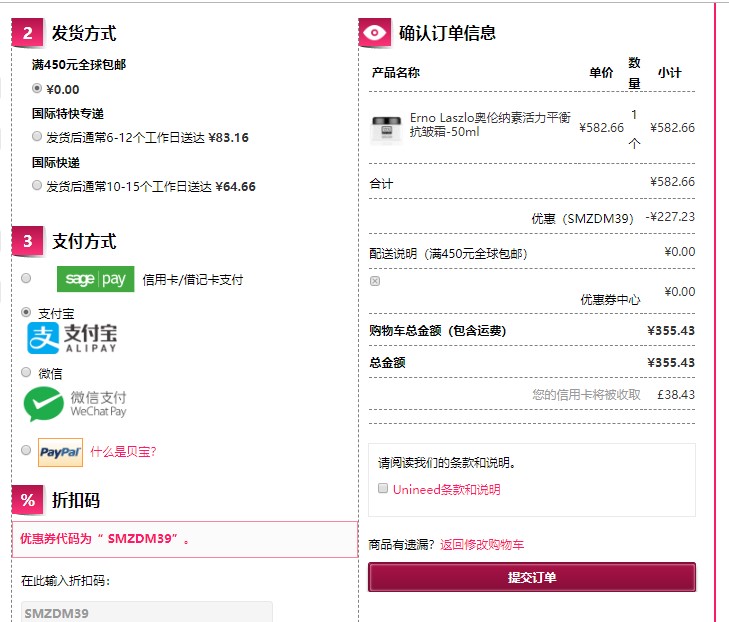Click the step 3 badge next to 支付方式
Image resolution: width=729 pixels, height=622 pixels.
pos(27,241)
